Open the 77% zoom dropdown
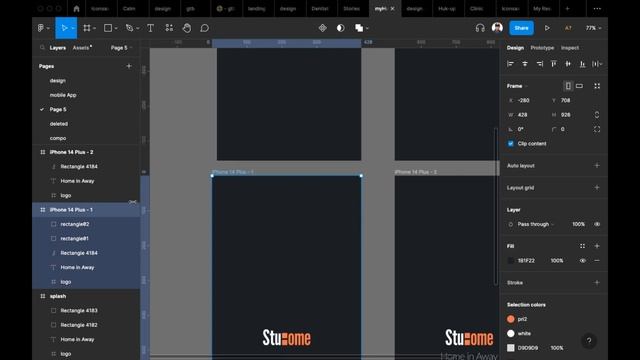Image resolution: width=640 pixels, height=360 pixels. tap(593, 28)
